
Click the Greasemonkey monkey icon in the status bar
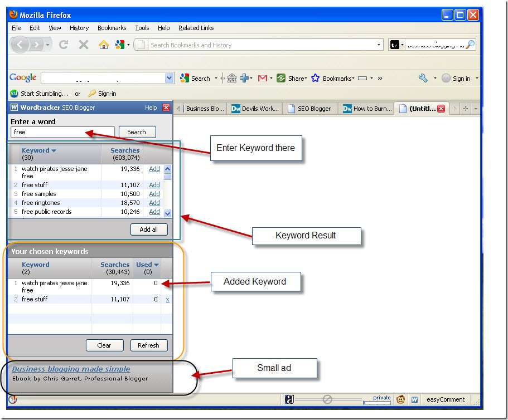(401, 399)
